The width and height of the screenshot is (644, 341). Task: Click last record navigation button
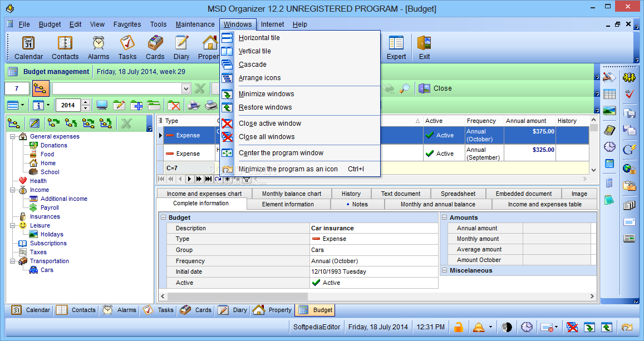[x=208, y=179]
